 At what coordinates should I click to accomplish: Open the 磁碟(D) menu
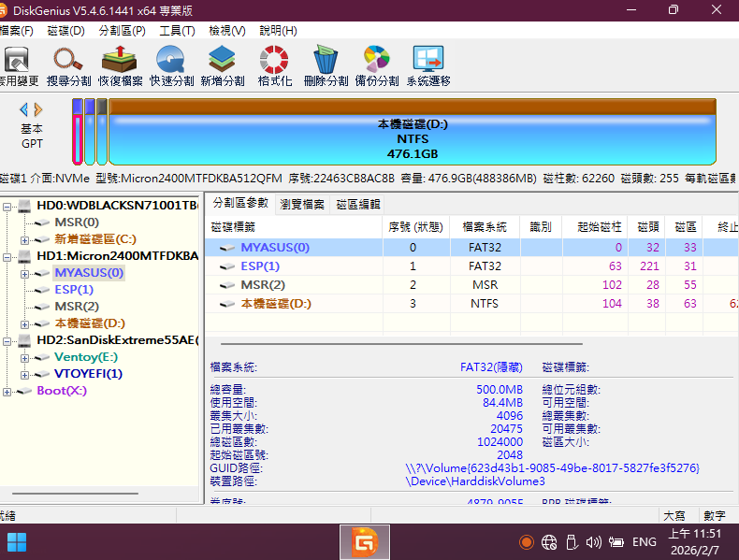(66, 31)
